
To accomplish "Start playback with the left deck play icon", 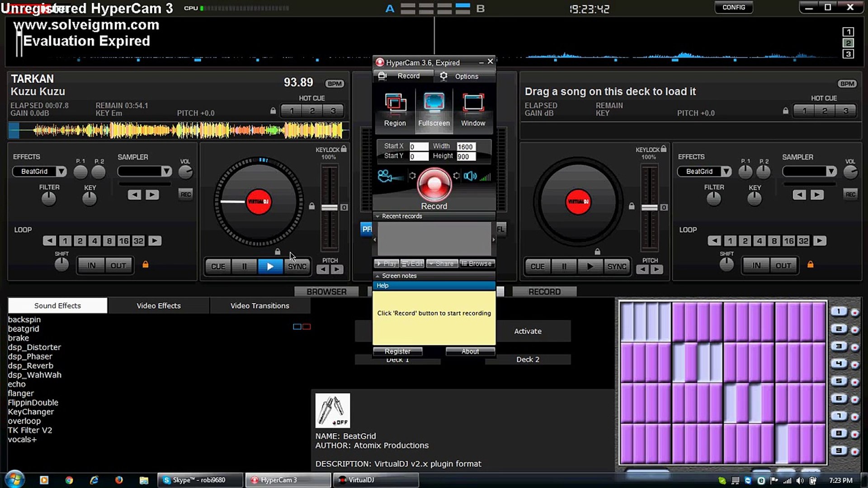I will (270, 266).
